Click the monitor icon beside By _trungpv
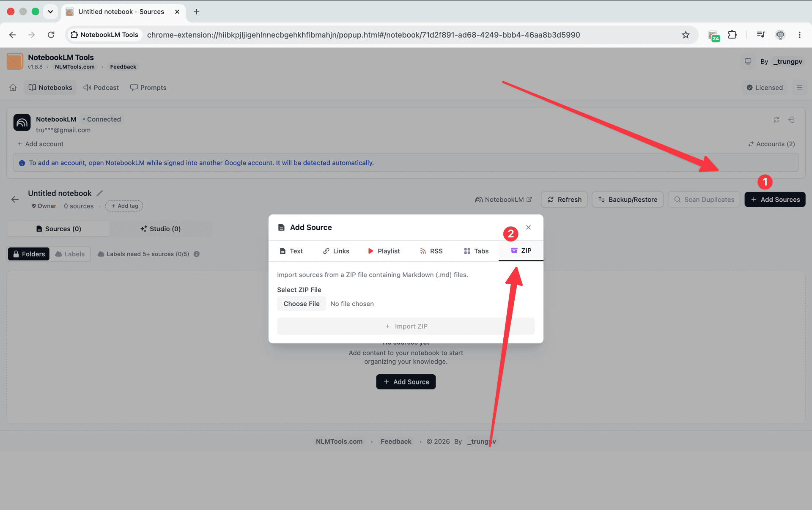Screen dimensions: 812x510 (748, 62)
